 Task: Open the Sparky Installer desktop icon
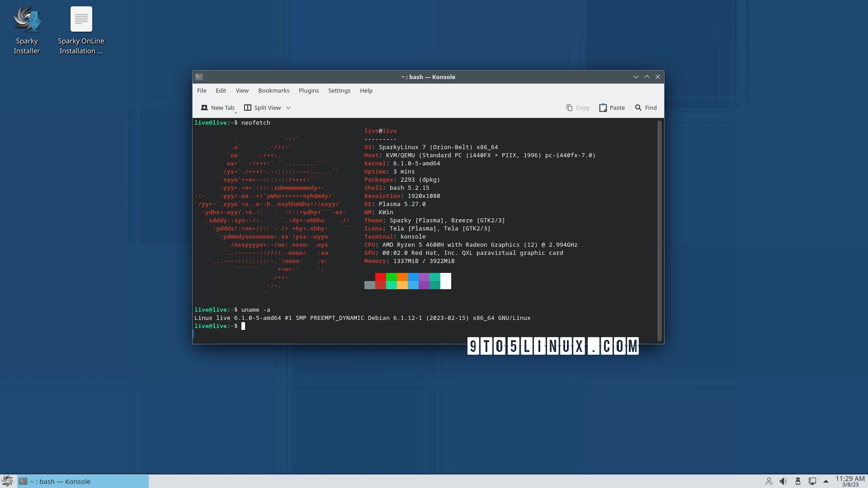[x=27, y=20]
